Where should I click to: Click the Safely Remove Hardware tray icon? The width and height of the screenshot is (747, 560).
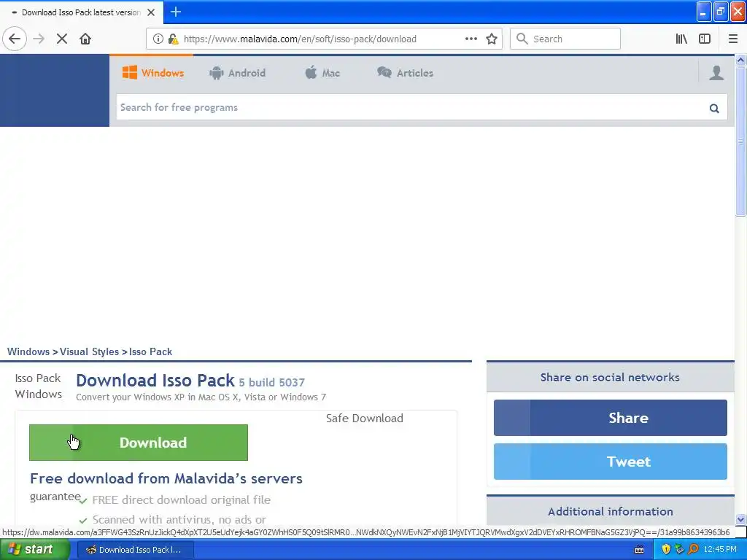(x=679, y=550)
